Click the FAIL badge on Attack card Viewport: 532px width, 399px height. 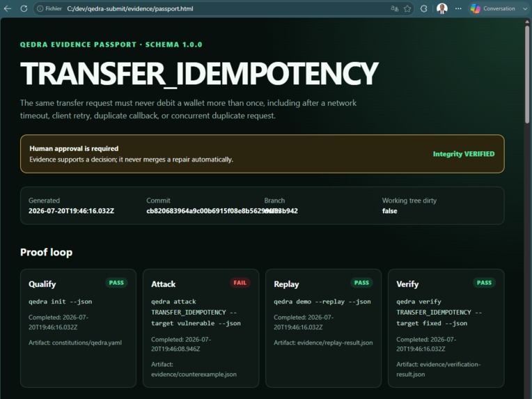coord(240,283)
